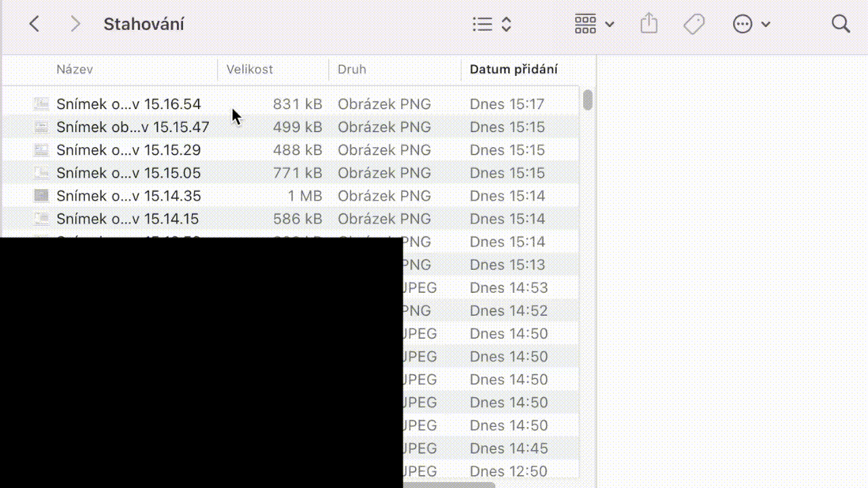Screen dimensions: 868x488
Task: Click the icon of file 15.15.47
Action: (41, 127)
